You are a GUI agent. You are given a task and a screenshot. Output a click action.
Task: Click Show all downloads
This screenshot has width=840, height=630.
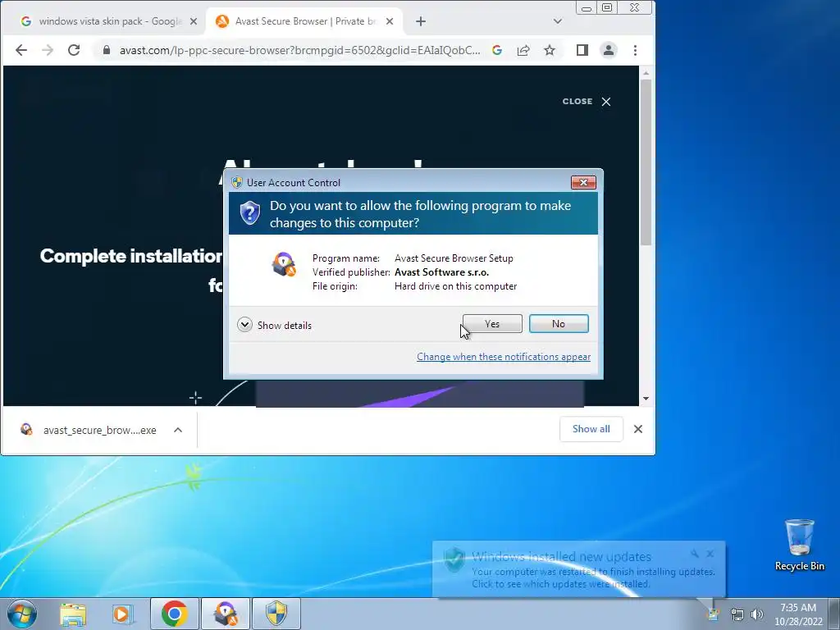coord(591,429)
